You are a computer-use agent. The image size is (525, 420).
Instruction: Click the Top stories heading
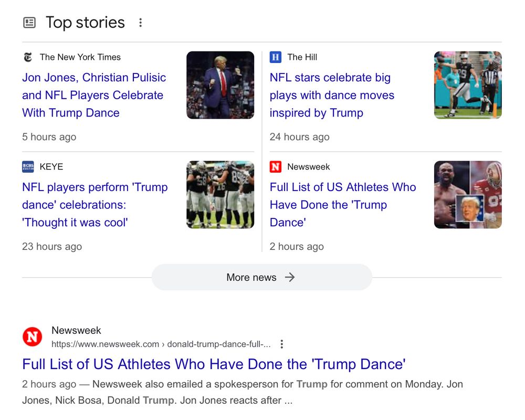[x=85, y=23]
